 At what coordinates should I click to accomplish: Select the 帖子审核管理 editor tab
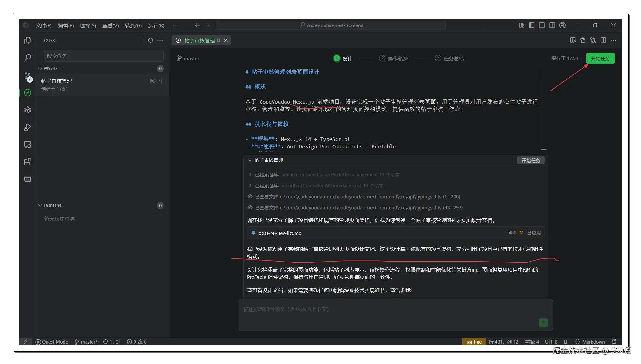click(199, 40)
